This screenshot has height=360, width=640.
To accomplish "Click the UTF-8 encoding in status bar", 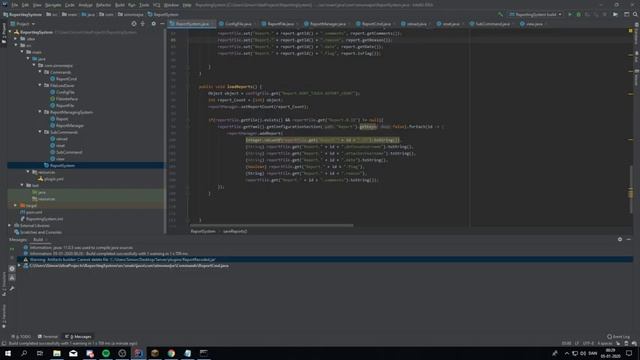I will 588,344.
